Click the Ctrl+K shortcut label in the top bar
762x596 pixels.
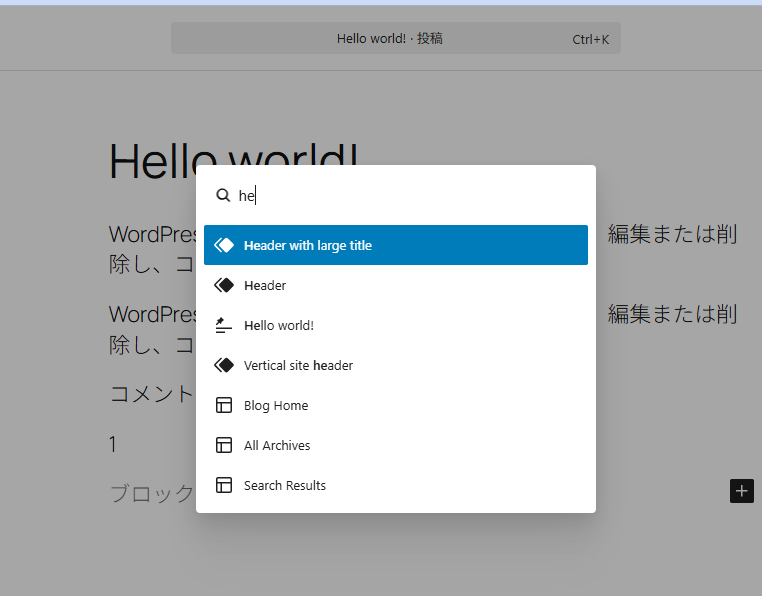click(590, 40)
